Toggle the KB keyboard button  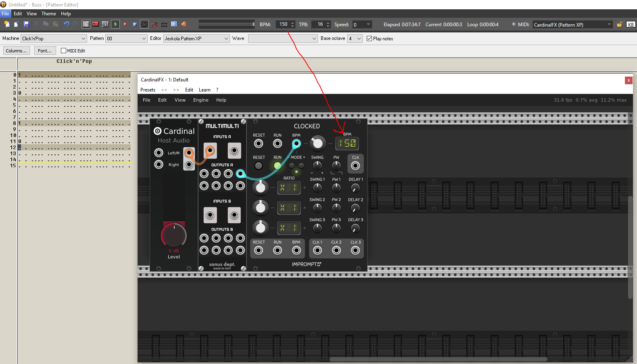click(x=631, y=25)
